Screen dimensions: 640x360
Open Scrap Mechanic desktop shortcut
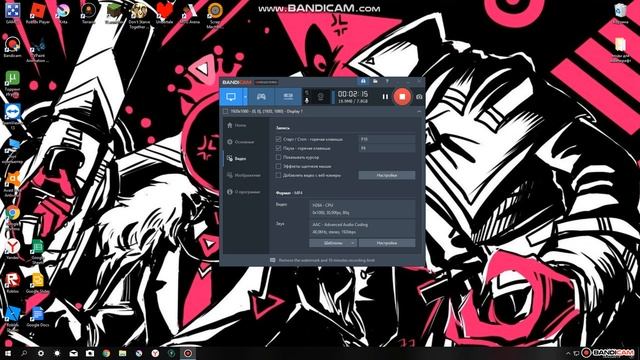[x=215, y=16]
